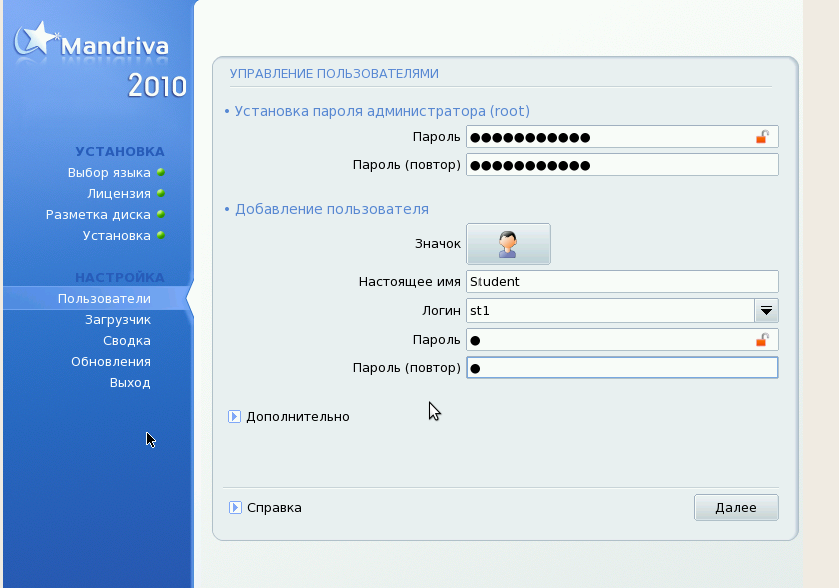
Task: Click the Добавление пользователя heading
Action: (x=332, y=209)
